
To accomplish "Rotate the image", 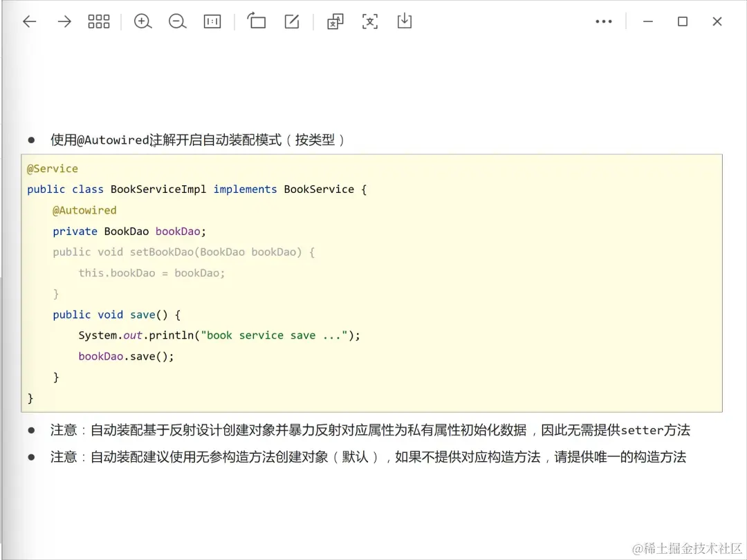I will pos(257,21).
